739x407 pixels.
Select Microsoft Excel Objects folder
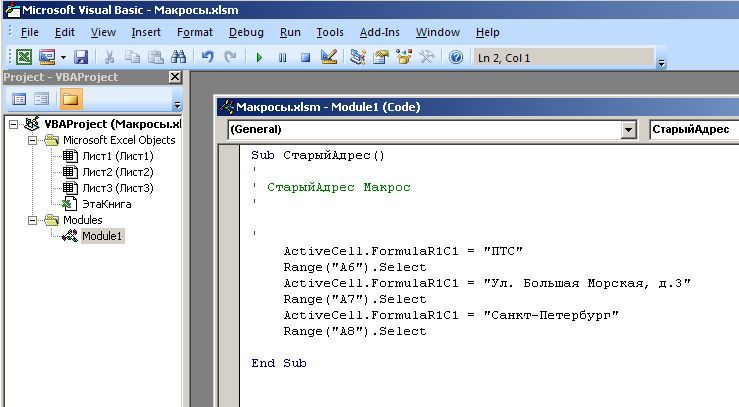(x=119, y=140)
